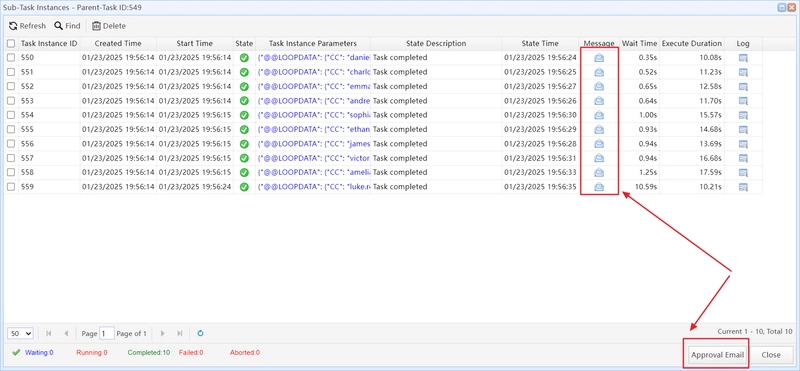Click the green completed state icon for 550
Image resolution: width=800 pixels, height=371 pixels.
(x=244, y=58)
